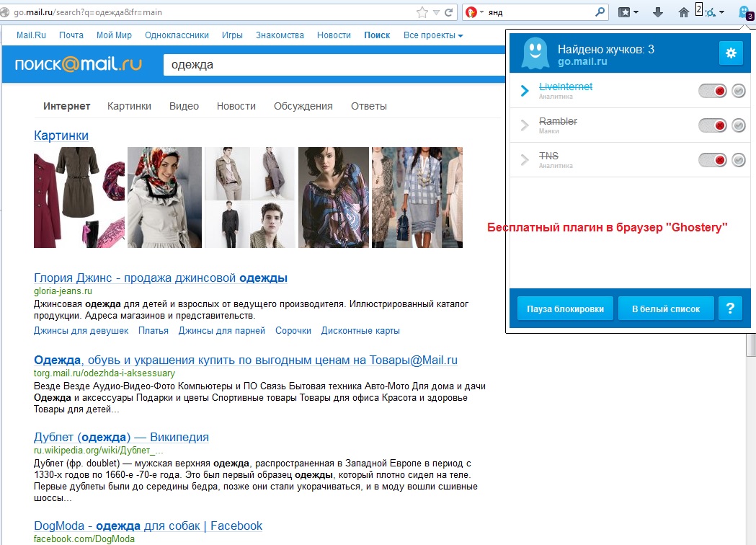This screenshot has width=756, height=545.
Task: Toggle blocking switch for LiveInternet
Action: 712,91
